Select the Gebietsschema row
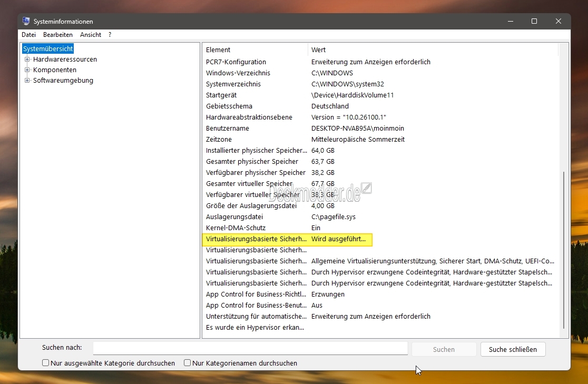 (380, 106)
